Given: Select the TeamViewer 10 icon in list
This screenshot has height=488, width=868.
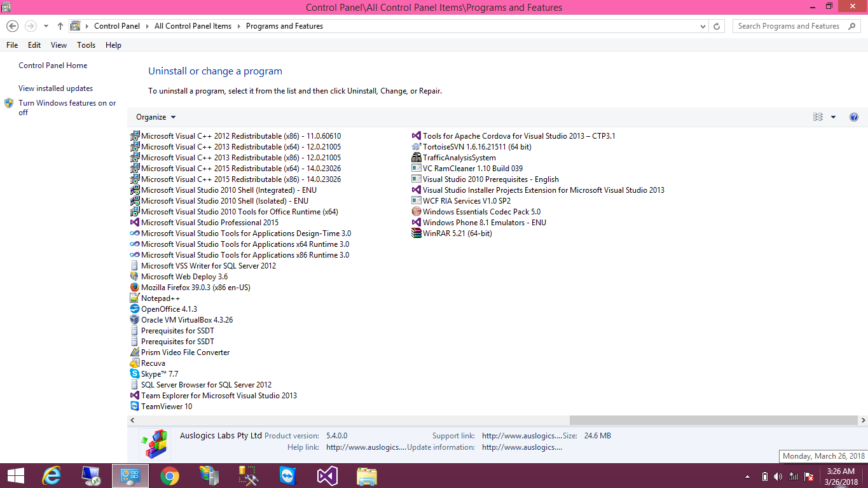Looking at the screenshot, I should pyautogui.click(x=134, y=407).
